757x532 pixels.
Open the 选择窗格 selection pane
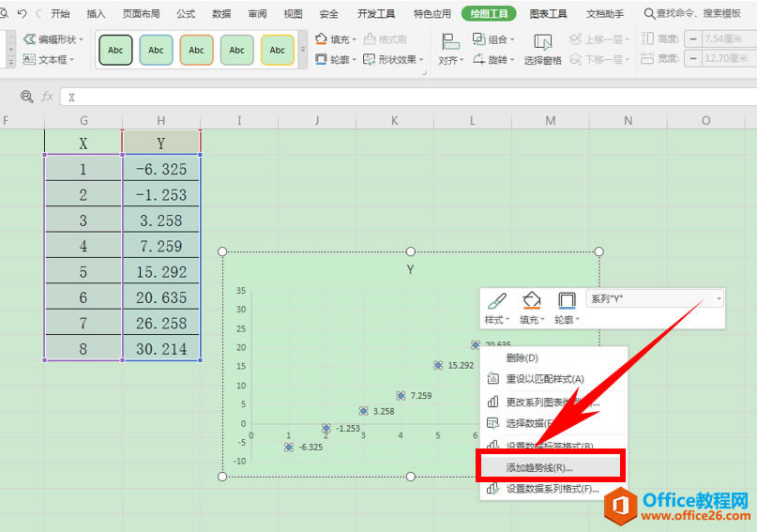[542, 49]
